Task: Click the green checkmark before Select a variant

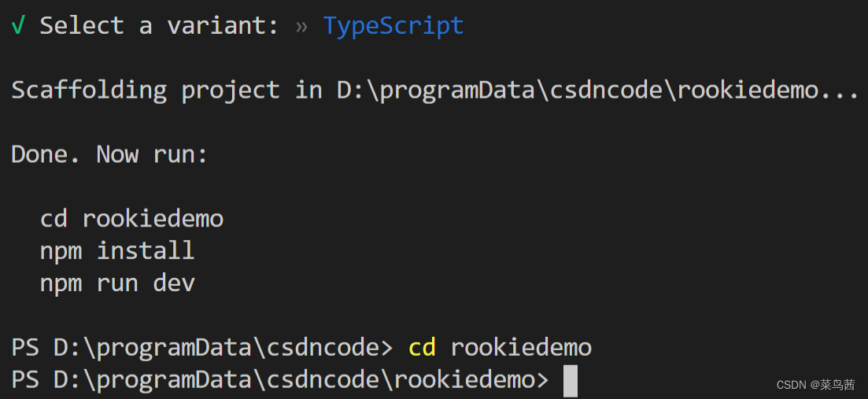Action: (x=18, y=26)
